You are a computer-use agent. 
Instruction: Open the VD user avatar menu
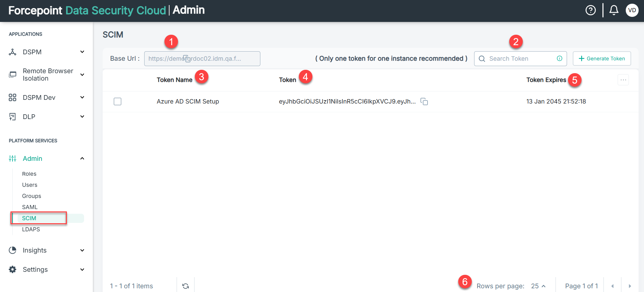tap(632, 10)
